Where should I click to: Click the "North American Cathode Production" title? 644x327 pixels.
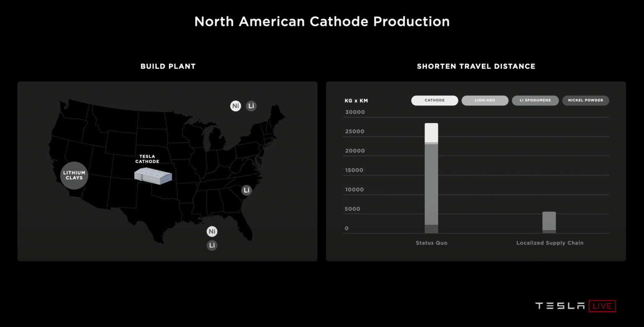click(x=322, y=21)
